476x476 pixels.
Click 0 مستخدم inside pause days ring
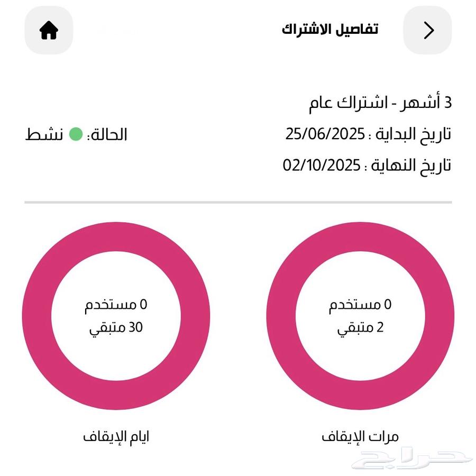(116, 305)
